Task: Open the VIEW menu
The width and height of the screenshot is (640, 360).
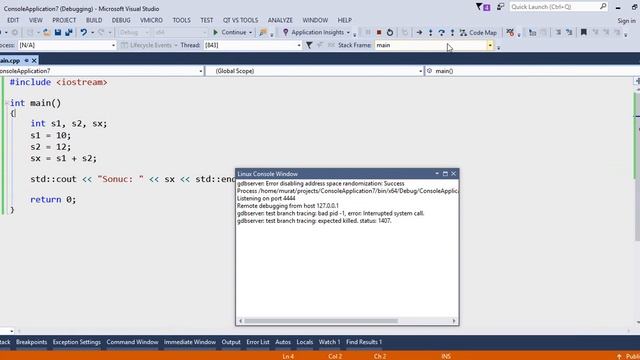Action: coord(36,20)
